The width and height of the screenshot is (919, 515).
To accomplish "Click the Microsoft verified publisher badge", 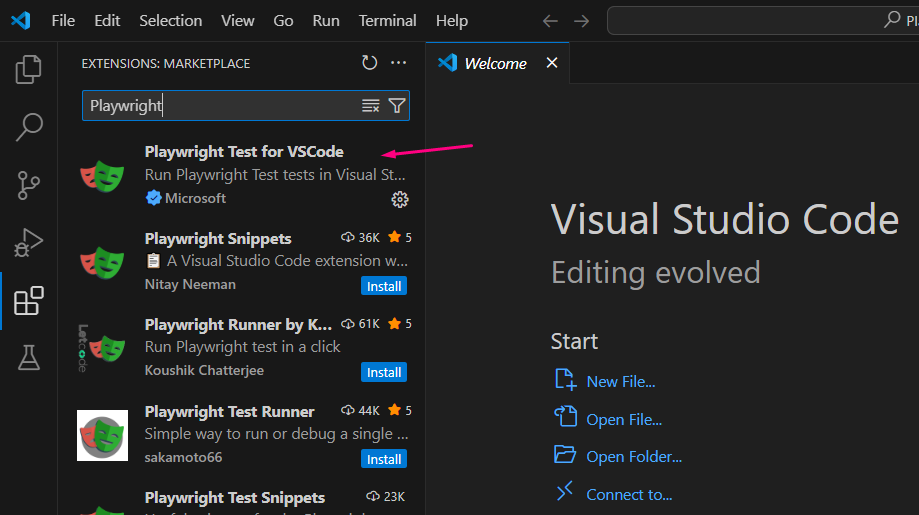I will [x=154, y=198].
